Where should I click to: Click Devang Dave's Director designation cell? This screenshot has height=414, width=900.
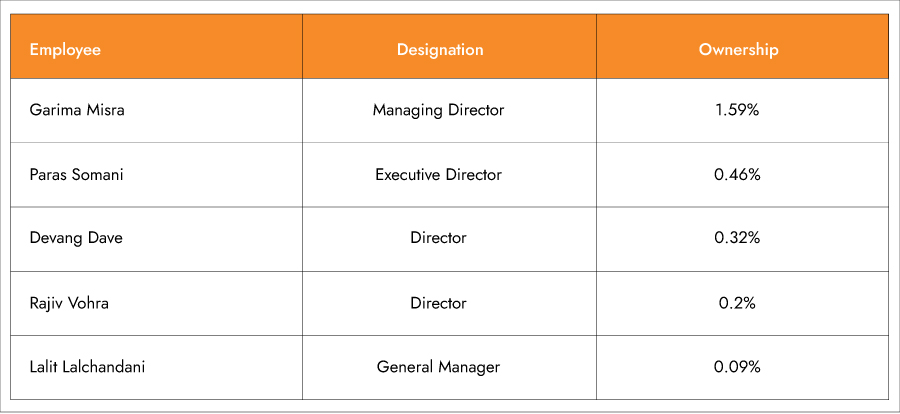click(x=438, y=238)
